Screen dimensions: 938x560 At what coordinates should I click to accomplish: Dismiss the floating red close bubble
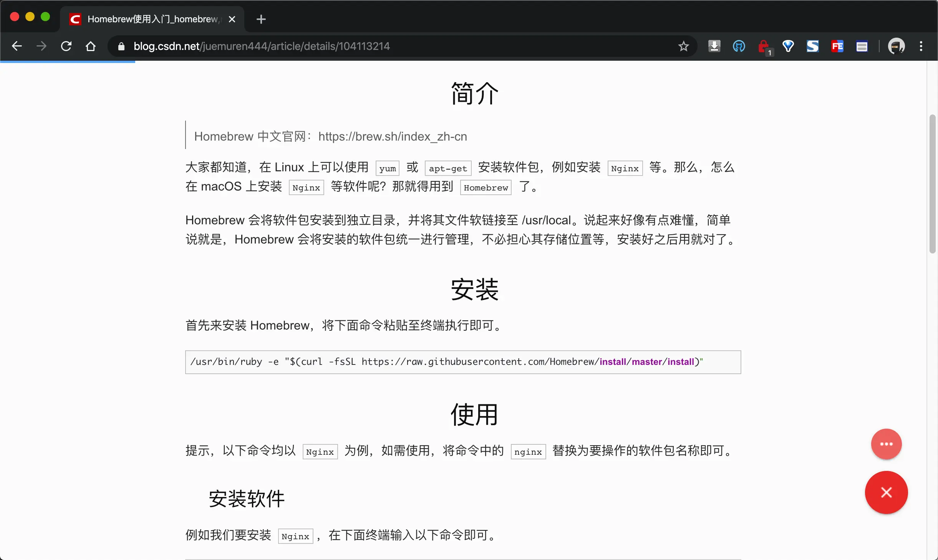tap(886, 493)
